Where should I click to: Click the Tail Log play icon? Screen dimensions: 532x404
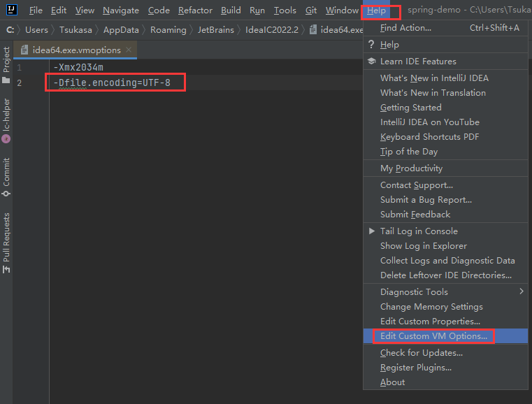point(372,231)
